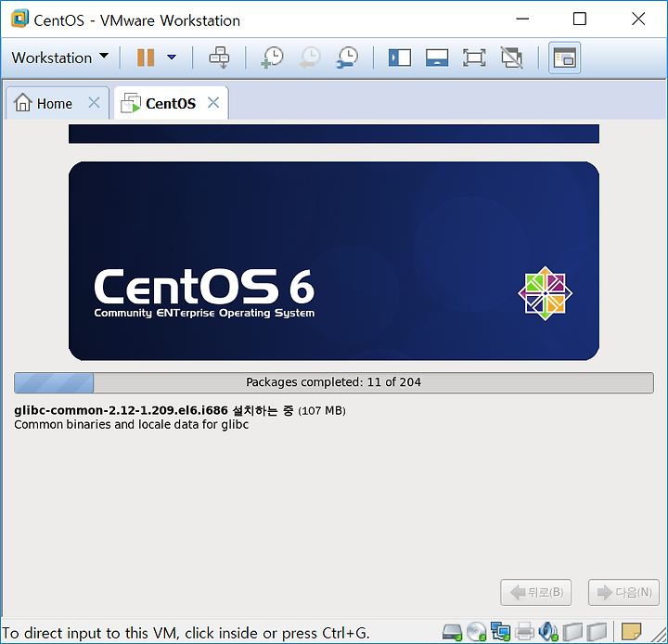Click the first USB device status icon
The width and height of the screenshot is (668, 644).
point(572,632)
